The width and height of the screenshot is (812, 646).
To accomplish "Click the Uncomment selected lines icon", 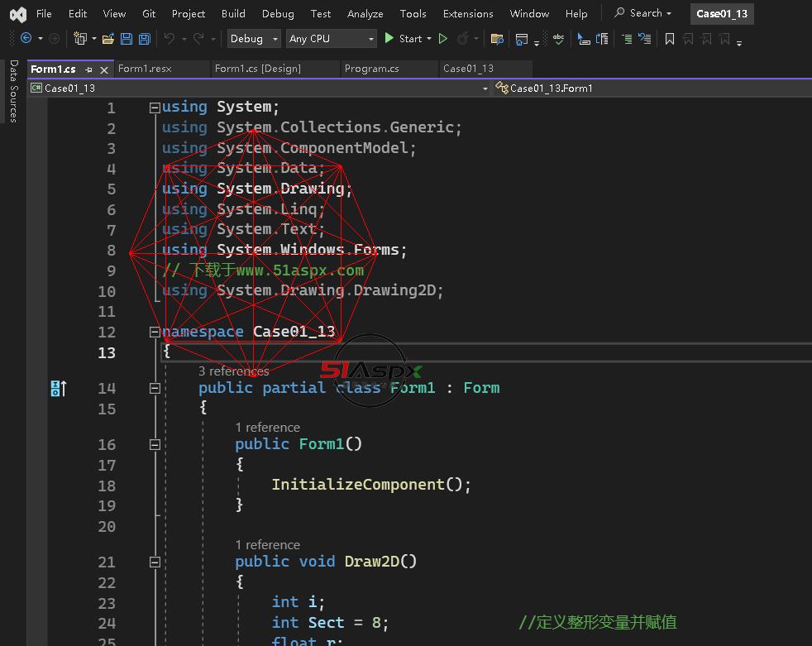I will pyautogui.click(x=645, y=39).
